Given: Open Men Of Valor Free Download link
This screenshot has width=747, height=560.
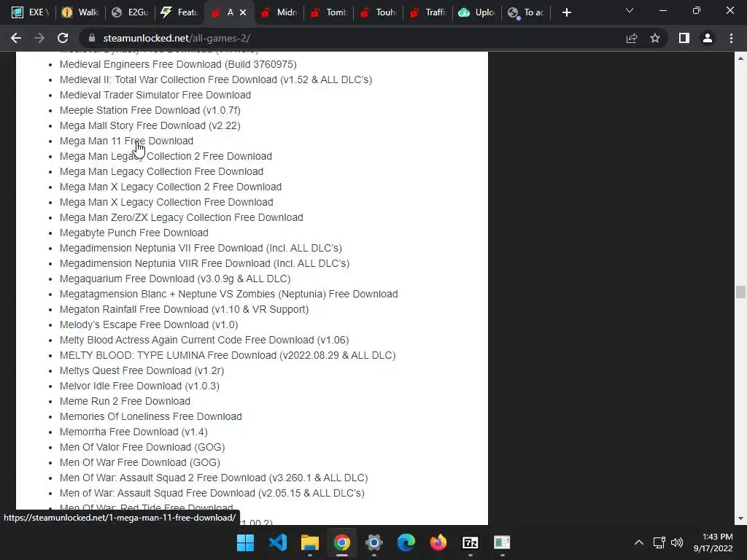Looking at the screenshot, I should tap(142, 447).
